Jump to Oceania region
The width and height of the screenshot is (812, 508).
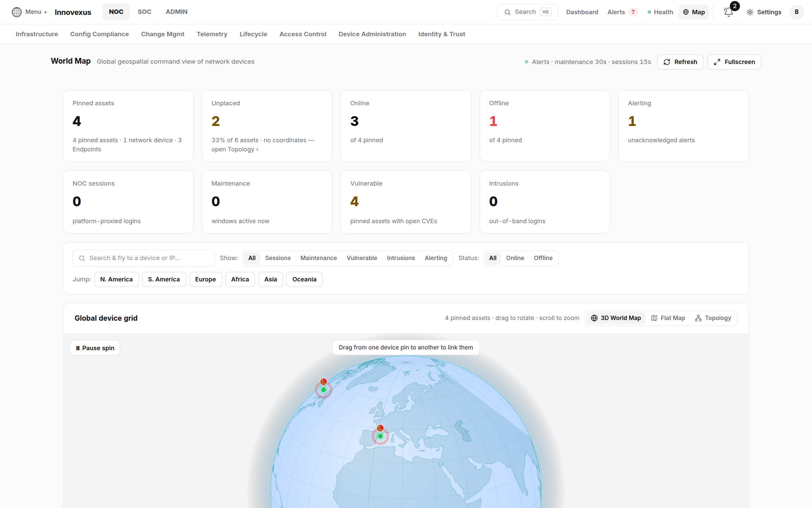[304, 279]
